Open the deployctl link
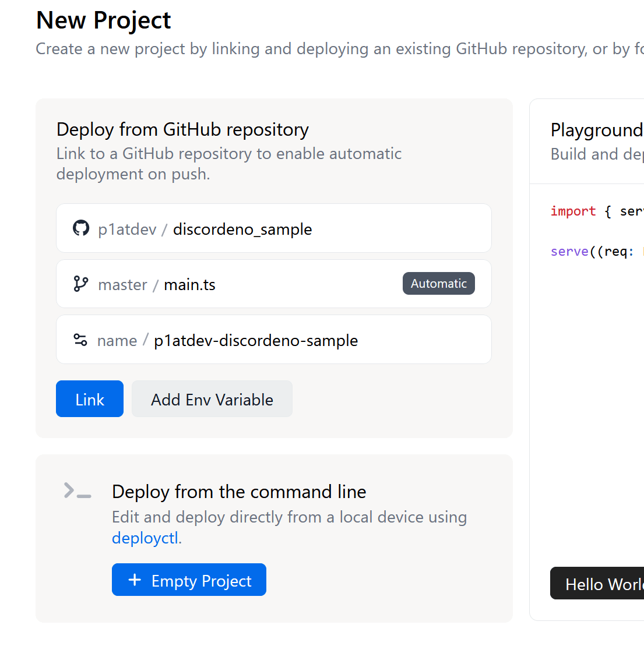This screenshot has height=646, width=644. click(x=145, y=538)
